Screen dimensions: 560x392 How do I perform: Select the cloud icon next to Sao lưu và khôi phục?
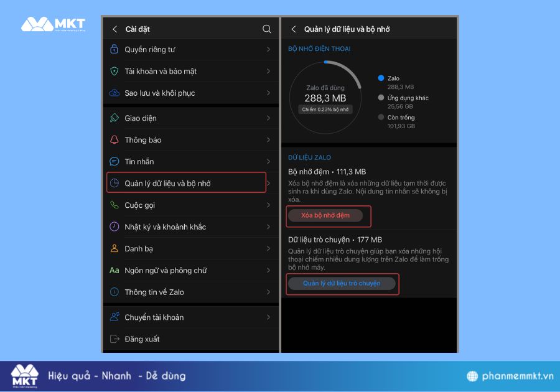[x=114, y=93]
